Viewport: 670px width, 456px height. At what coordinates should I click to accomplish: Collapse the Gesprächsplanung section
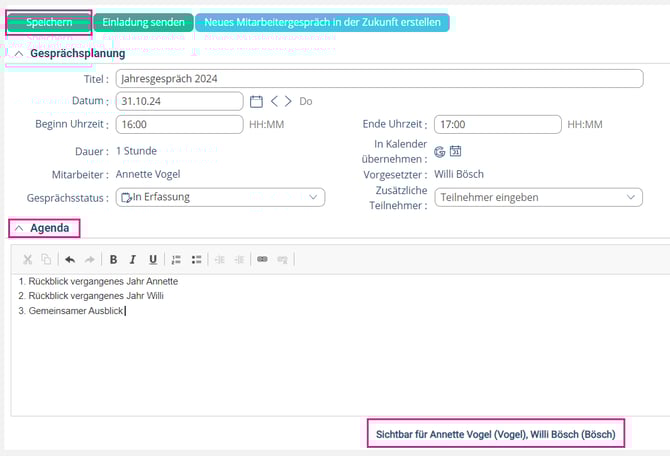click(x=21, y=53)
